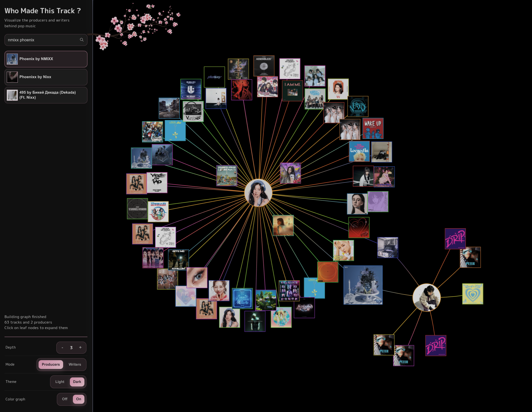Screen dimensions: 532x412
Task: Open the BITE ME ICHILLIN album node
Action: tap(178, 260)
